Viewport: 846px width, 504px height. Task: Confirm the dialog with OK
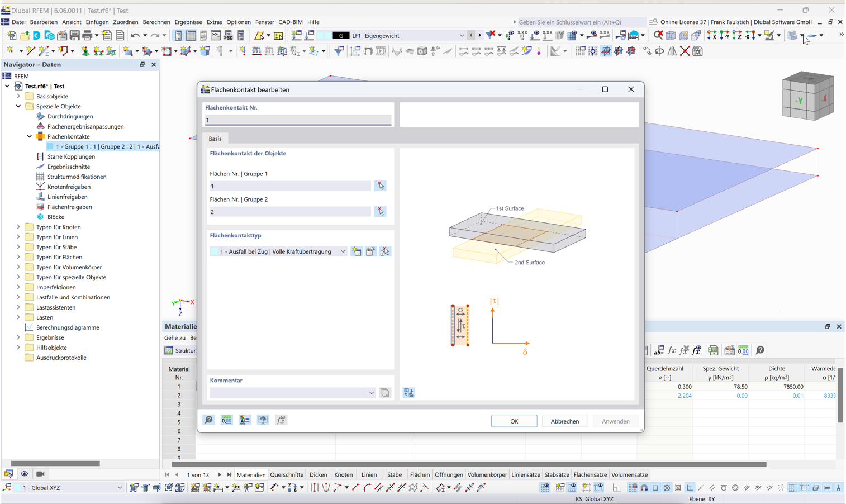click(x=514, y=421)
